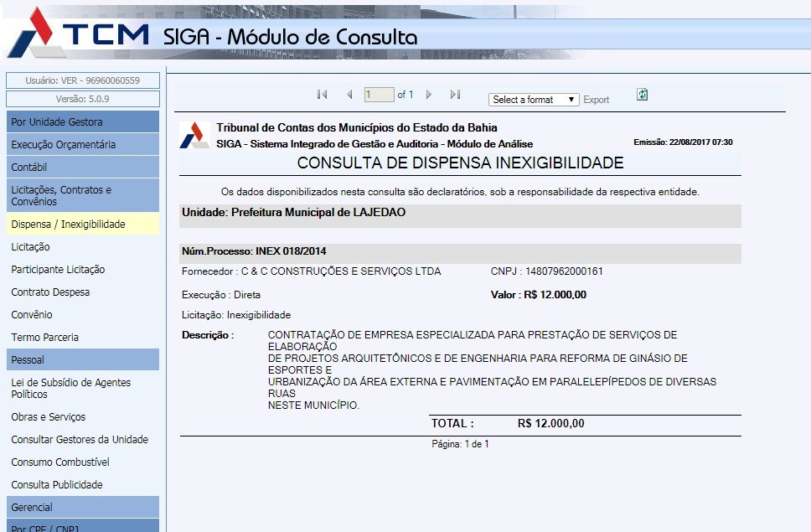Refresh the report with green icon
The width and height of the screenshot is (811, 532).
(642, 95)
